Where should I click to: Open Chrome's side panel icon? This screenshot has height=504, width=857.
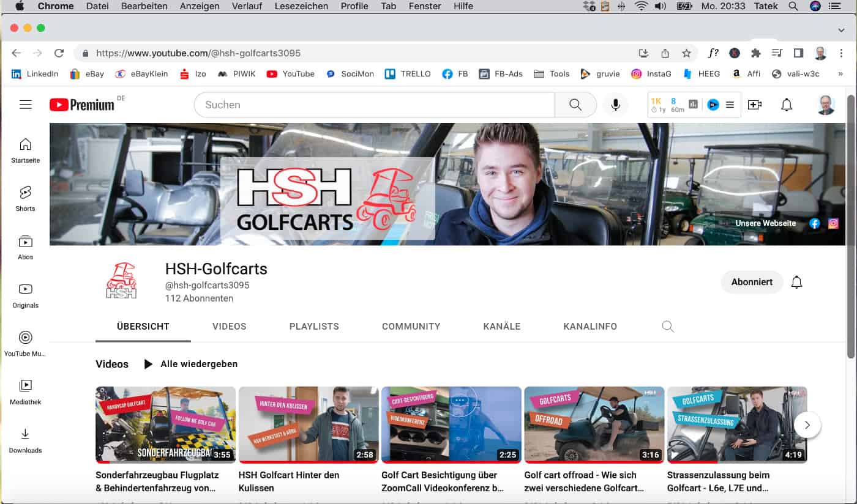tap(798, 53)
